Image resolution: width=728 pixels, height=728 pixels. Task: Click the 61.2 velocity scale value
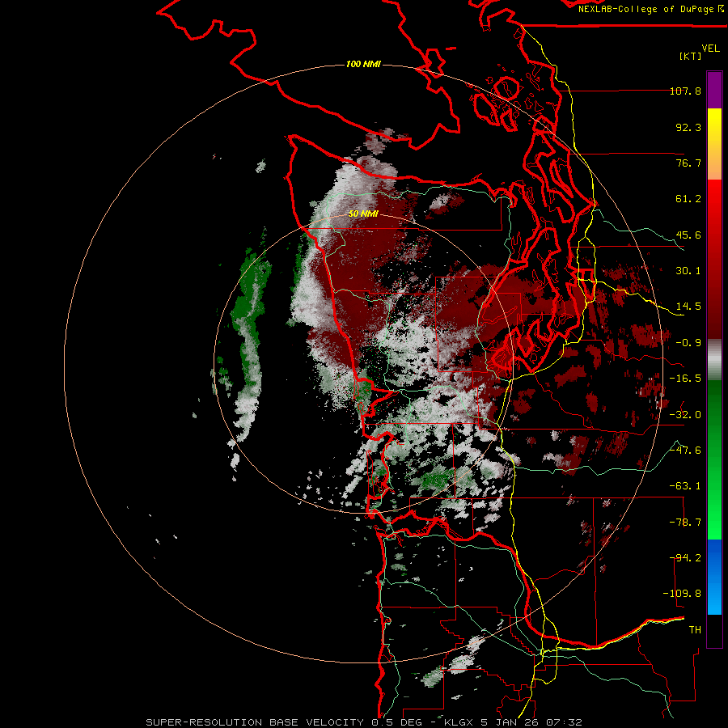(688, 199)
